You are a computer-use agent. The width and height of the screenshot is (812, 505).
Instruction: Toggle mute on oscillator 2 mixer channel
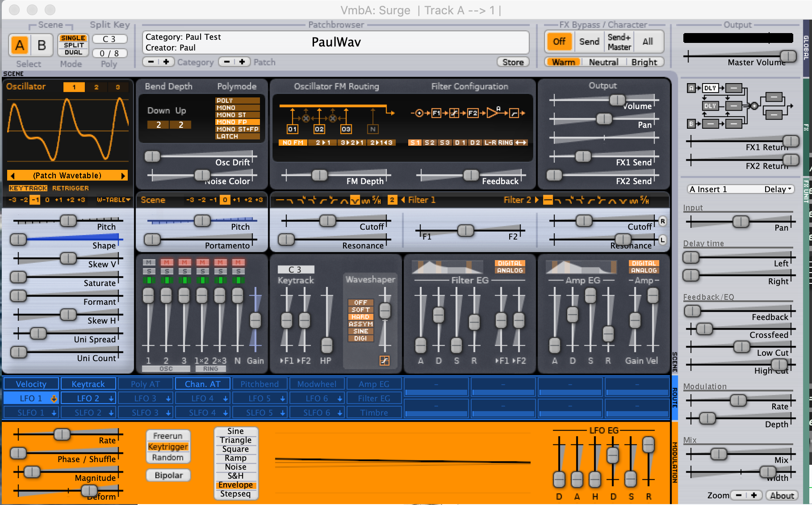pyautogui.click(x=167, y=262)
